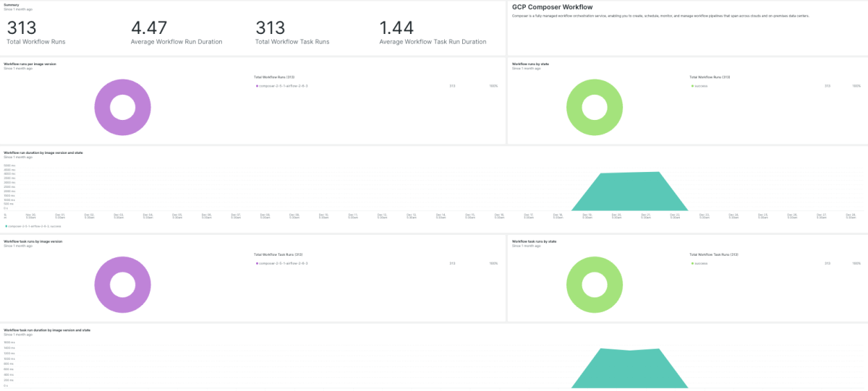
Task: Click the Dec 21 x-axis tick label
Action: pos(646,216)
